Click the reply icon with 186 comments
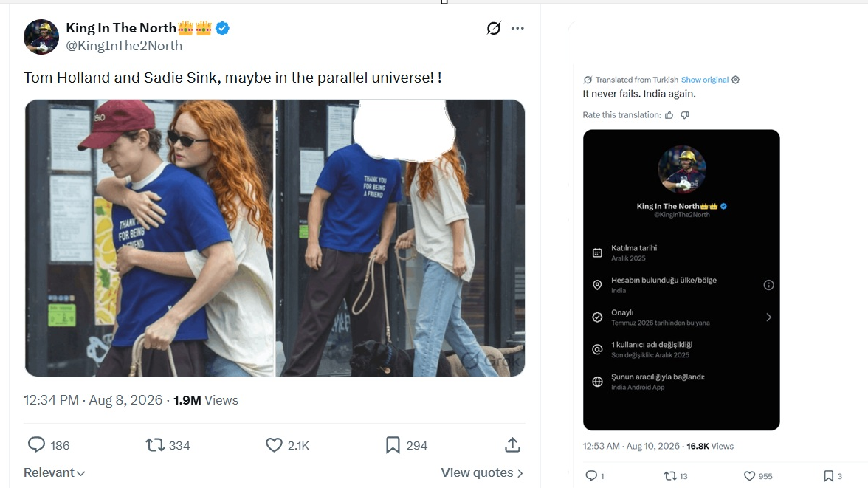The width and height of the screenshot is (868, 488). (x=37, y=444)
